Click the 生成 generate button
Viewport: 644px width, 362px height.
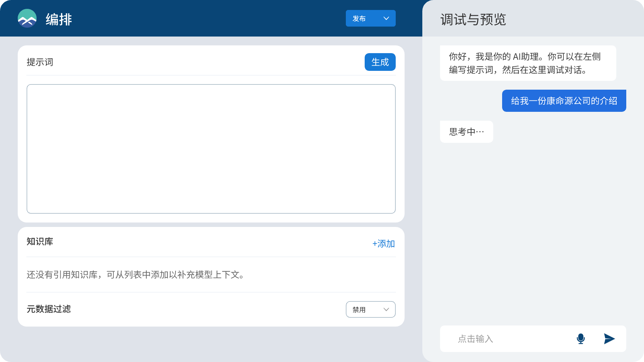coord(380,62)
